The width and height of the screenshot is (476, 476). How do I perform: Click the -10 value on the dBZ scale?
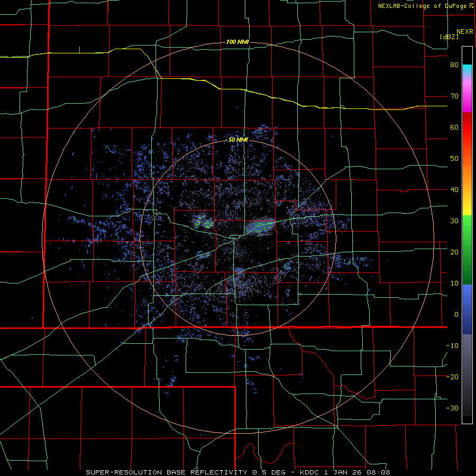[452, 346]
